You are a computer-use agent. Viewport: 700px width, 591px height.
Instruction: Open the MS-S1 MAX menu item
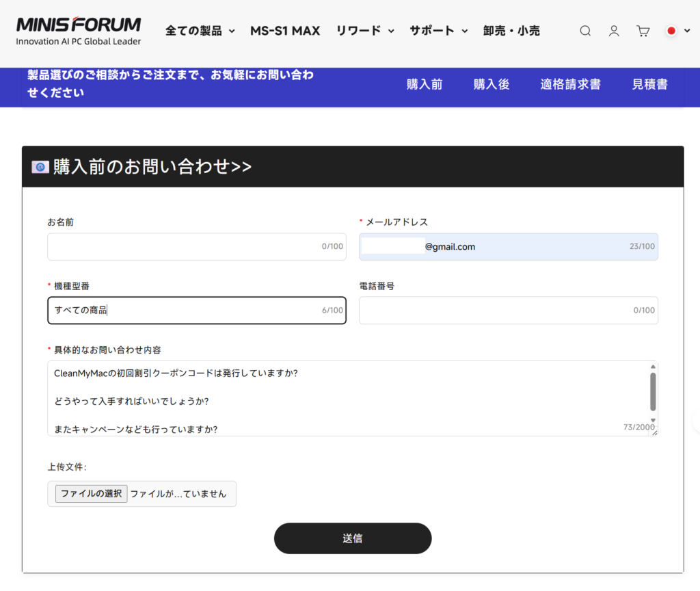pyautogui.click(x=285, y=31)
